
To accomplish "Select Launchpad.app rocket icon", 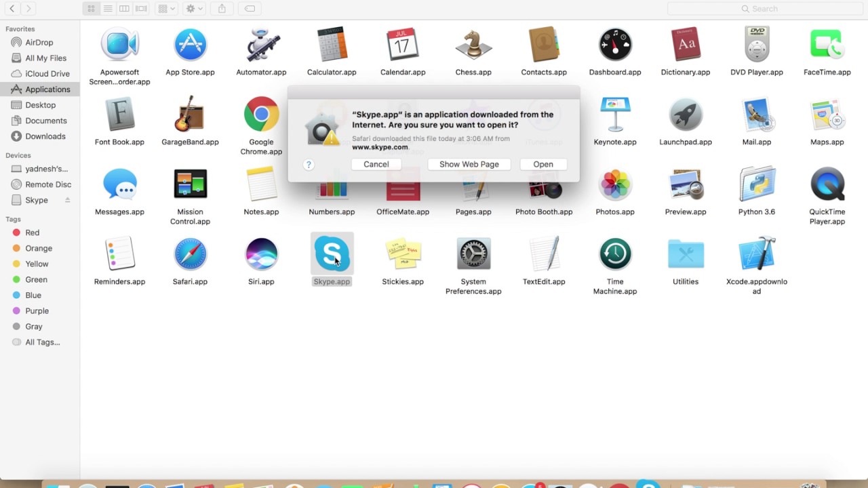I will tap(686, 115).
